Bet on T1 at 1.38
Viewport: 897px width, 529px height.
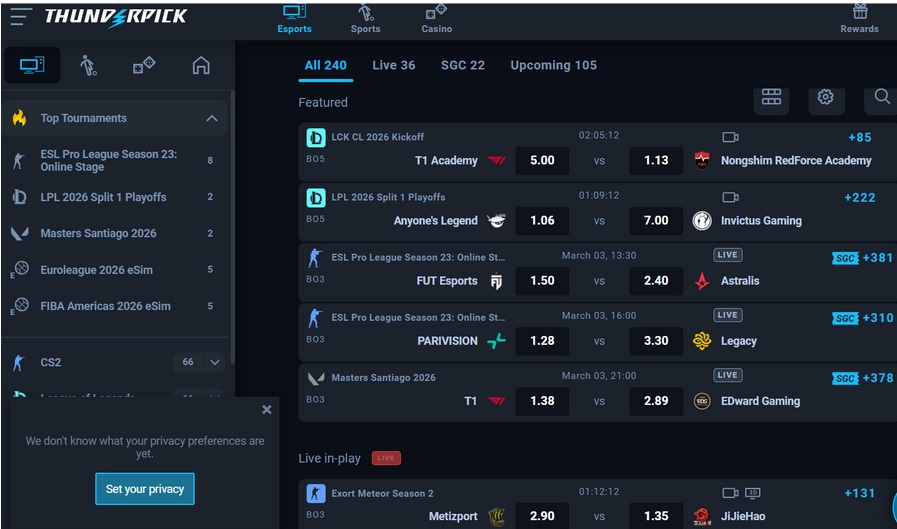[542, 401]
